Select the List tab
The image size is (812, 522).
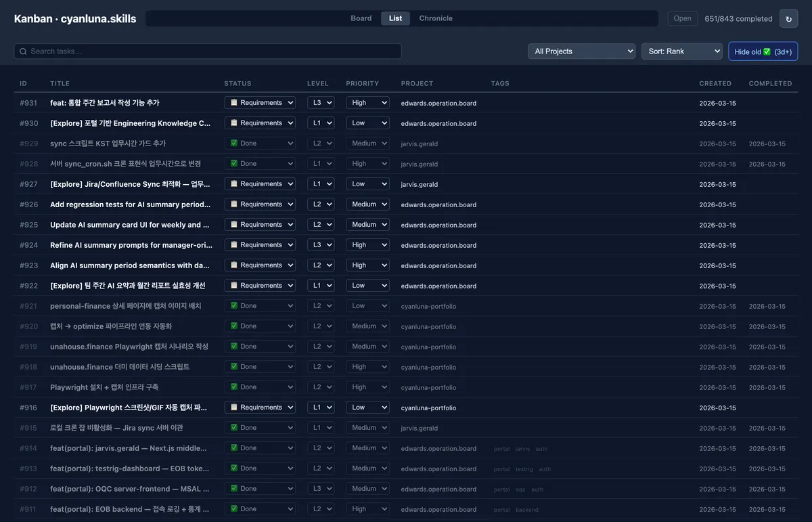coord(395,18)
